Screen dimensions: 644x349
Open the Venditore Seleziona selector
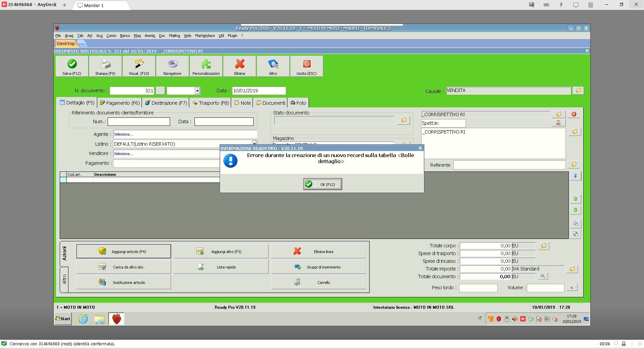pos(166,154)
